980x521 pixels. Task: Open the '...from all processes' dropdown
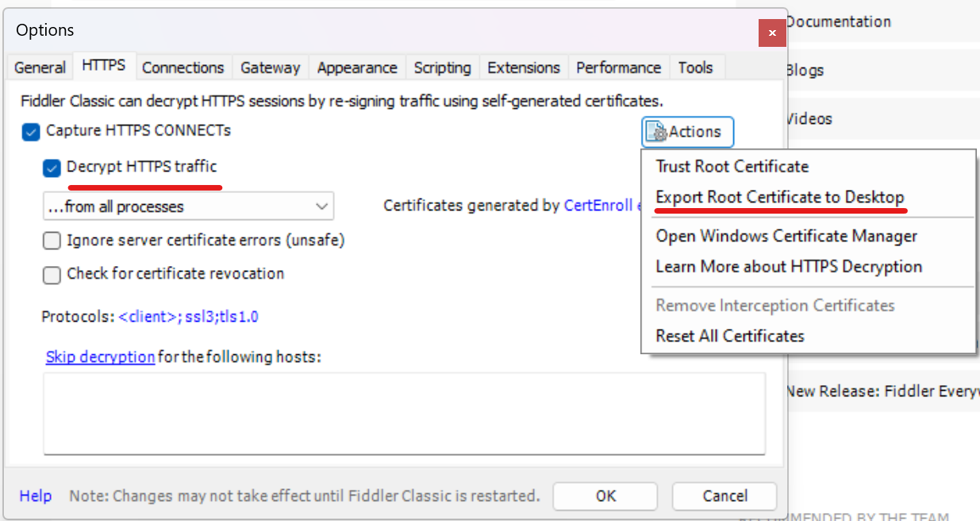point(188,206)
